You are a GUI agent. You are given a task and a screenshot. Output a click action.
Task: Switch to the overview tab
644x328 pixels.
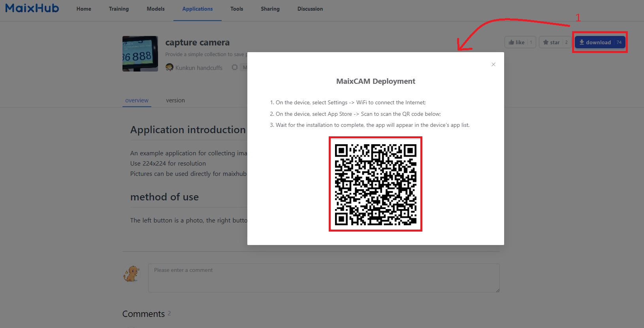[137, 100]
